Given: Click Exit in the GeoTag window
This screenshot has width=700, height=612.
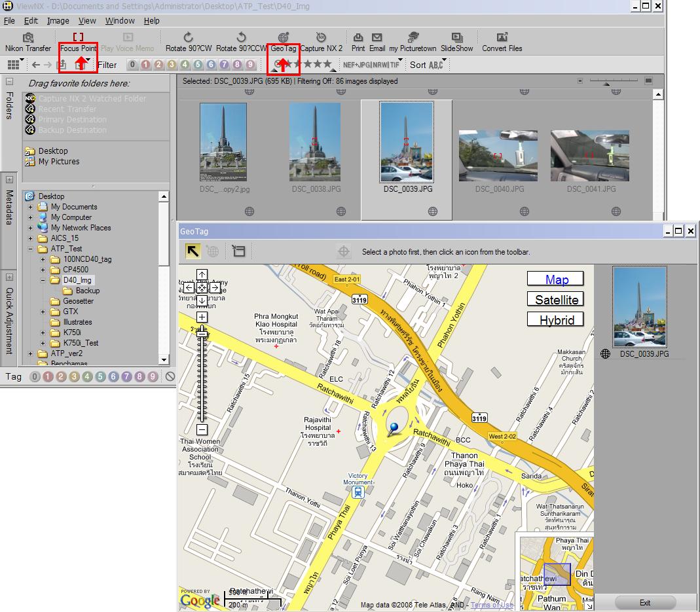Looking at the screenshot, I should point(645,603).
